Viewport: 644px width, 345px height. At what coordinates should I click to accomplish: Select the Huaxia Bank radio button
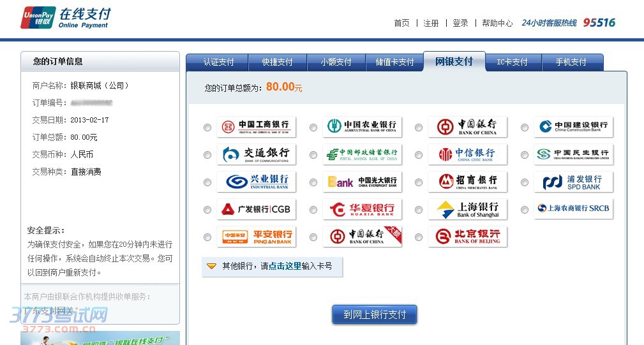tap(313, 210)
